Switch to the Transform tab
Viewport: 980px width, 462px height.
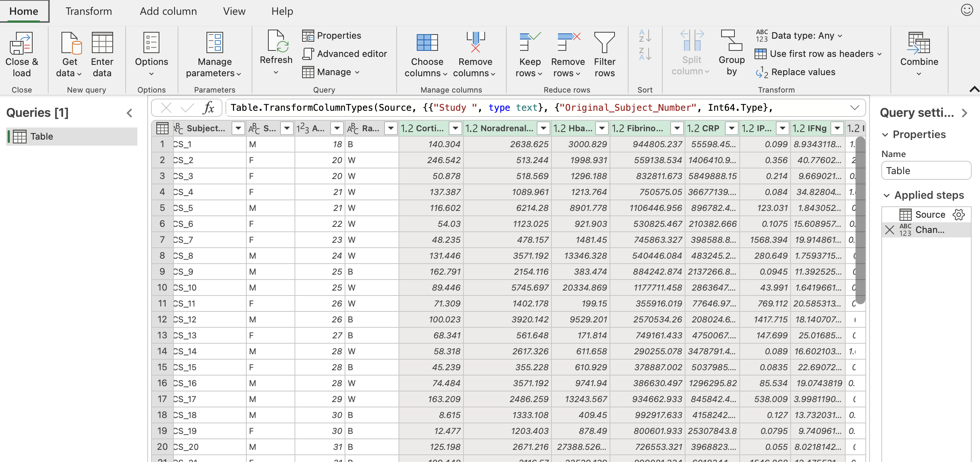click(89, 11)
